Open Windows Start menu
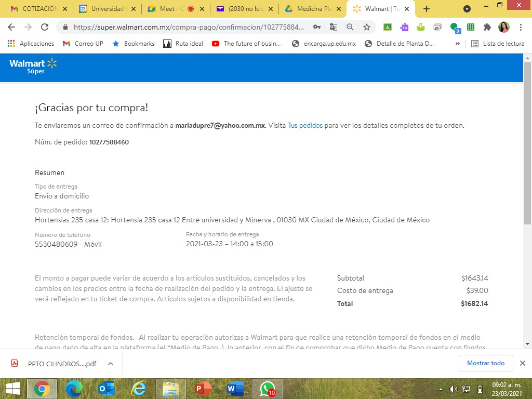 point(13,389)
